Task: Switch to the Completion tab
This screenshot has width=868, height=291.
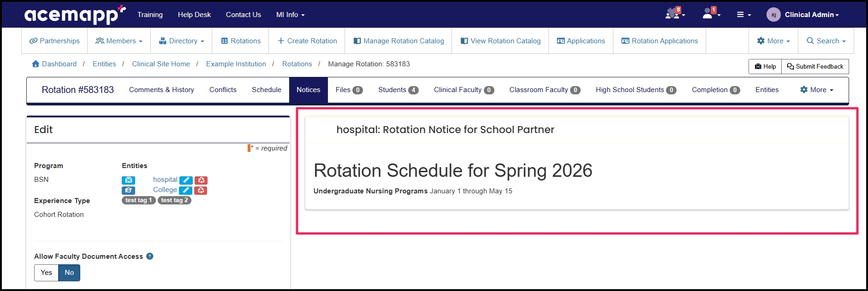Action: click(x=716, y=90)
